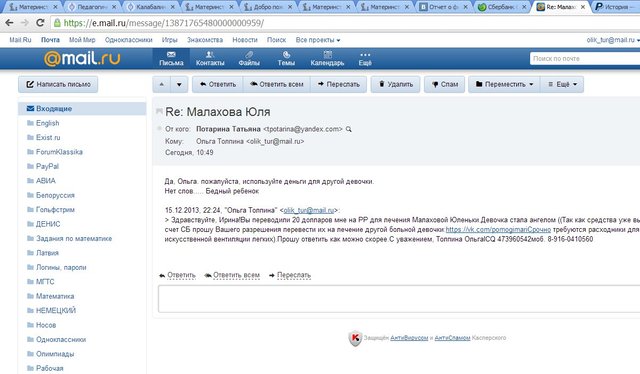The height and width of the screenshot is (374, 640).
Task: Click Поиск in the top navigation
Action: 276,40
